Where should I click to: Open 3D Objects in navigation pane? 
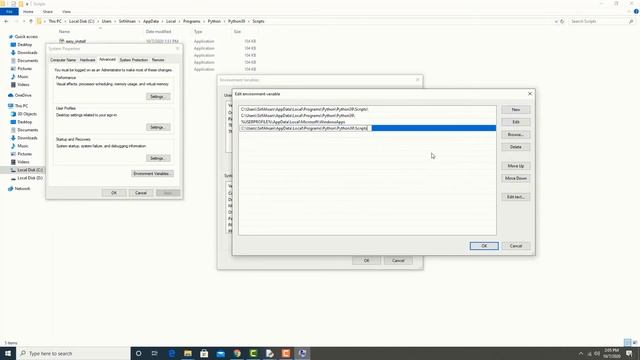[27, 114]
